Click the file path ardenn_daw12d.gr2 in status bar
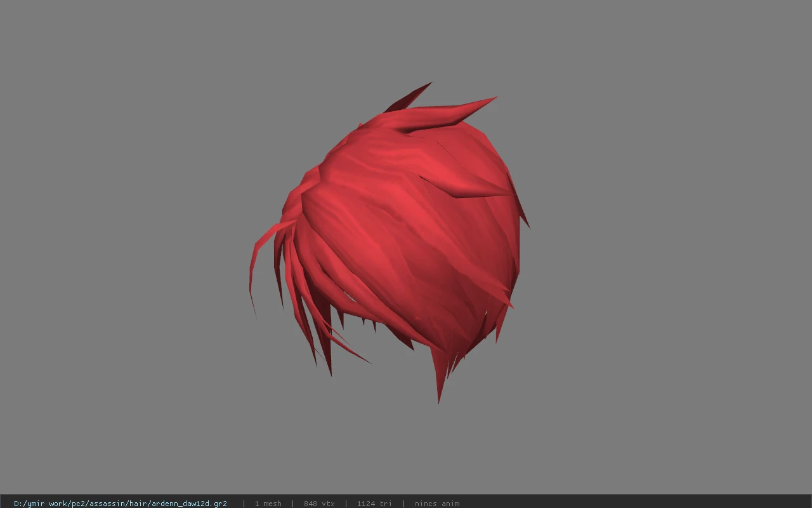 (121, 504)
